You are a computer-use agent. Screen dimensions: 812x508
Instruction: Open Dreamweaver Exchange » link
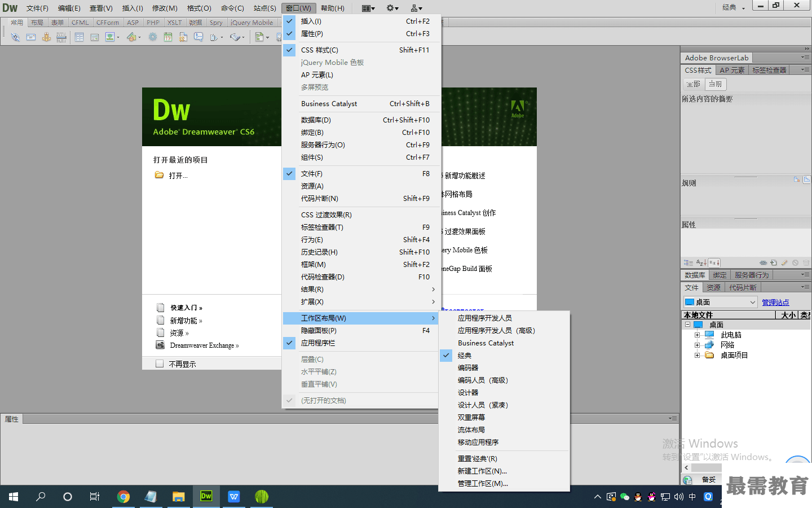click(x=204, y=345)
